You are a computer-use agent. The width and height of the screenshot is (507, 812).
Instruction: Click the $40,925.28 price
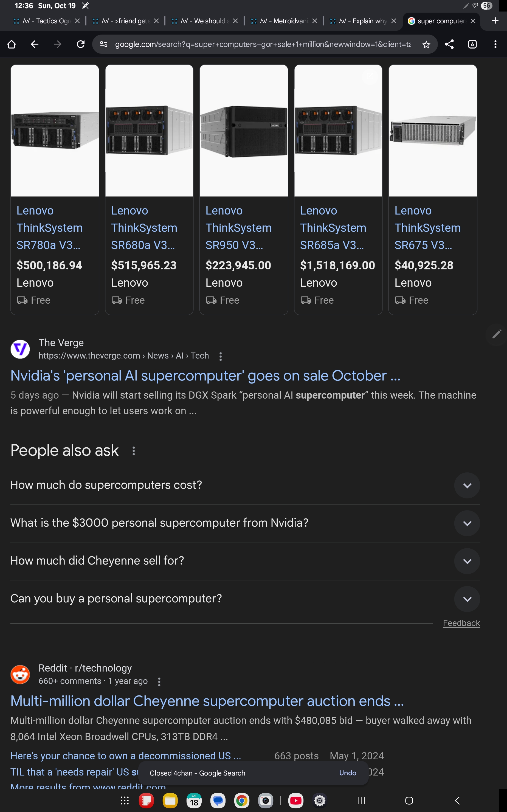pos(424,265)
